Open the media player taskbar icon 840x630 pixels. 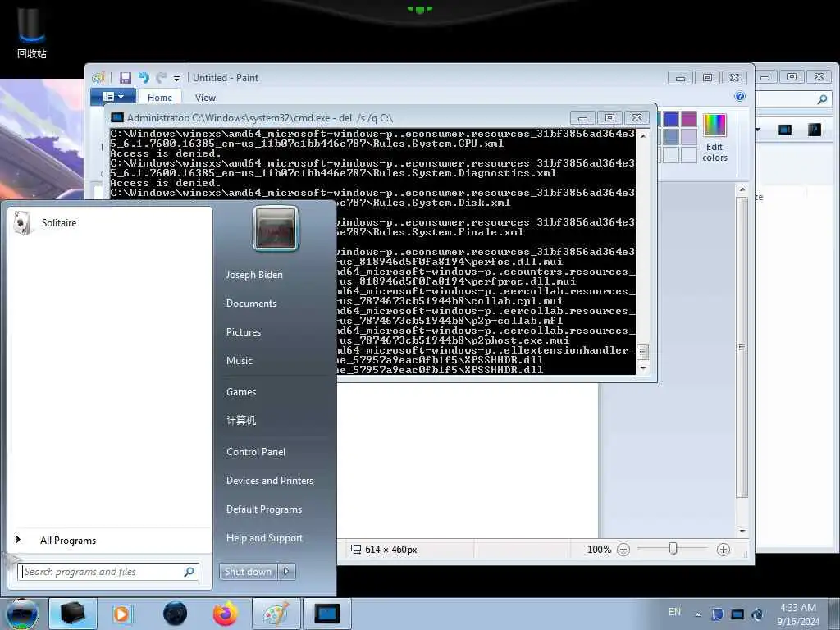click(x=123, y=614)
